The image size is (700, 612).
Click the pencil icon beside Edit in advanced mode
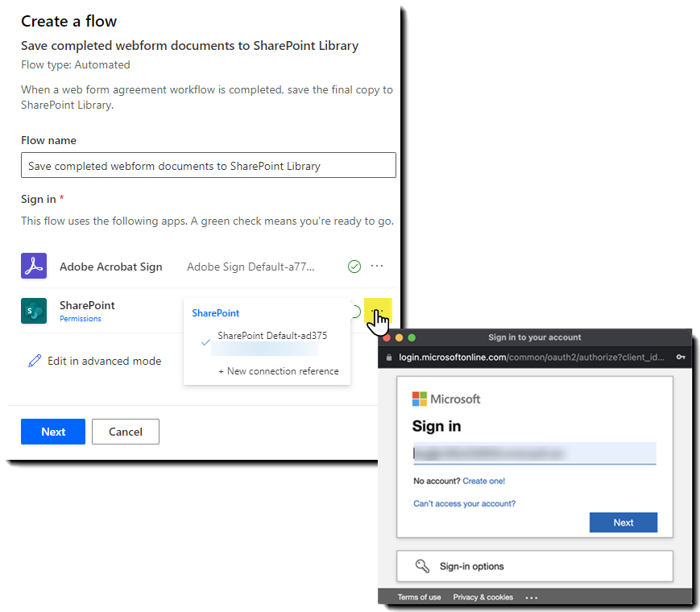pyautogui.click(x=34, y=361)
